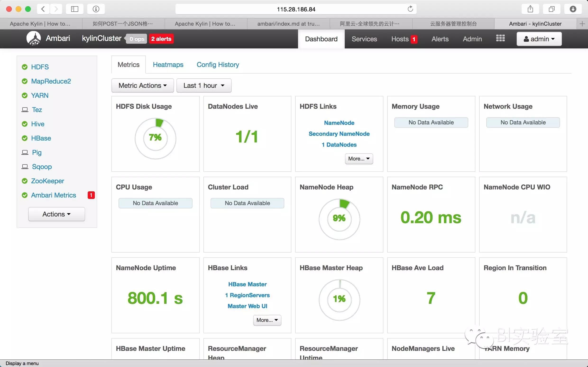Go to the Dashboard navigation item
The height and width of the screenshot is (367, 588).
321,39
